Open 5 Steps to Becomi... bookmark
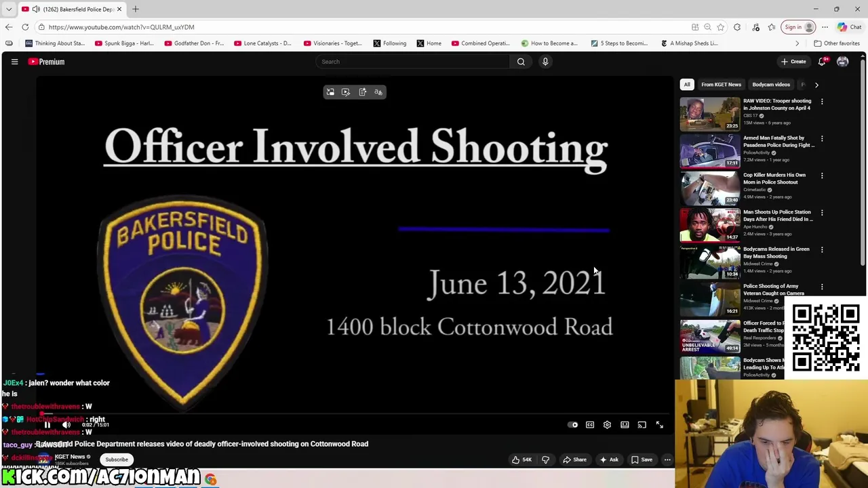Screen dimensions: 868x488 [x=619, y=43]
